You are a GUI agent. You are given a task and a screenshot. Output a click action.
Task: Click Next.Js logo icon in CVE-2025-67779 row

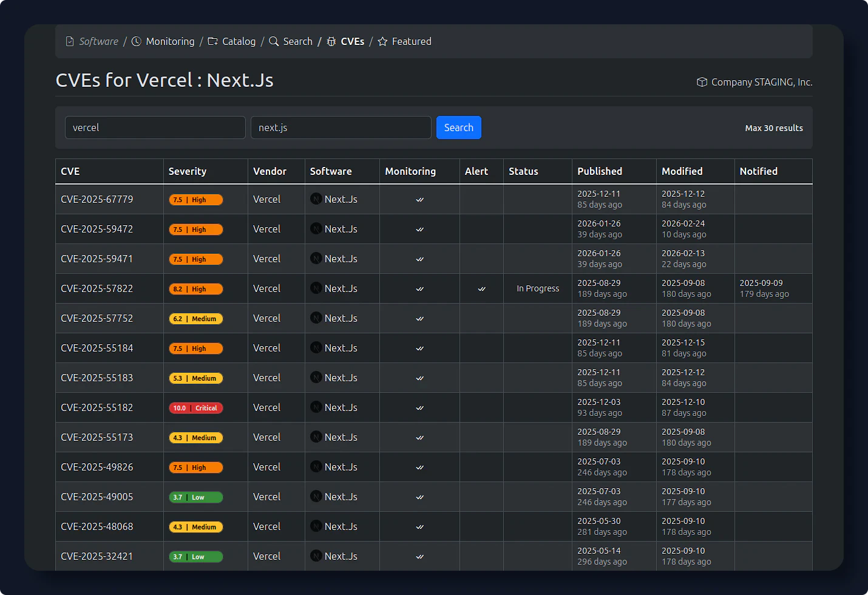click(316, 199)
